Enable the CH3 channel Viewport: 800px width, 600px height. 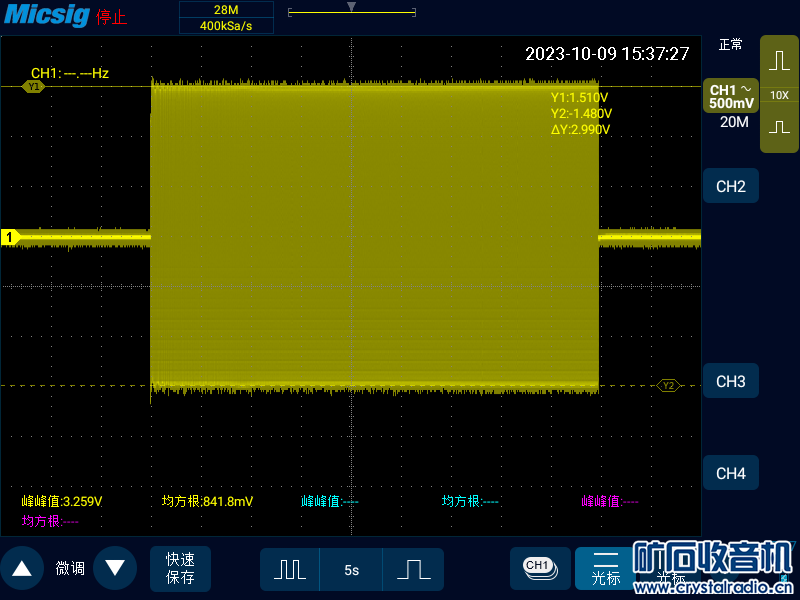(730, 381)
